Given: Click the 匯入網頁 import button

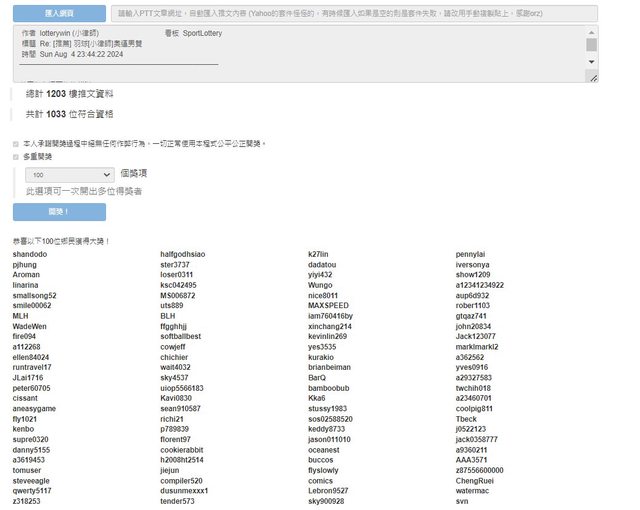Looking at the screenshot, I should pyautogui.click(x=59, y=14).
